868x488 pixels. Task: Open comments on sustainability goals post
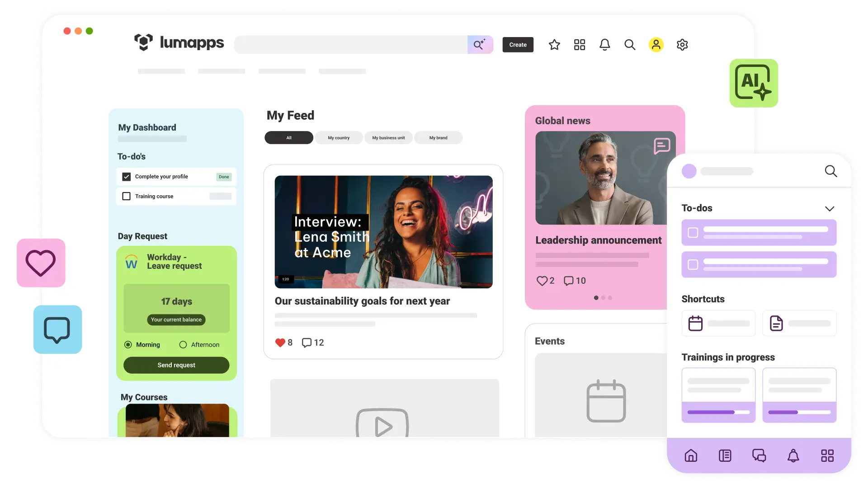[x=307, y=343]
